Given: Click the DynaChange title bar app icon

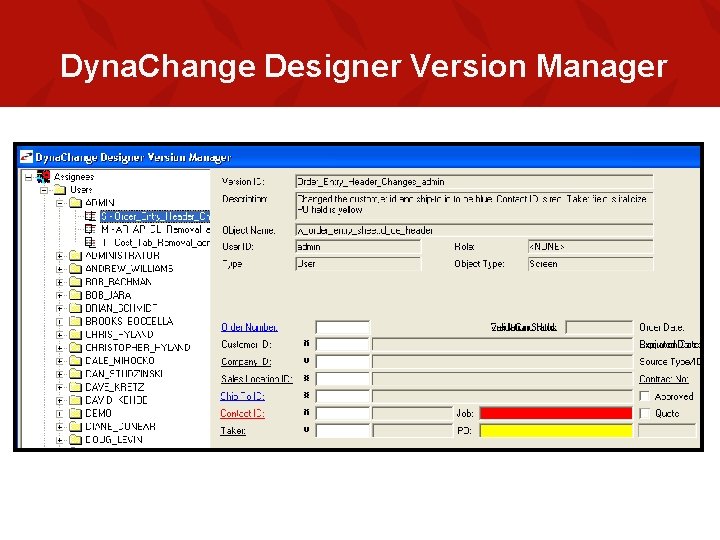Looking at the screenshot, I should [x=26, y=157].
